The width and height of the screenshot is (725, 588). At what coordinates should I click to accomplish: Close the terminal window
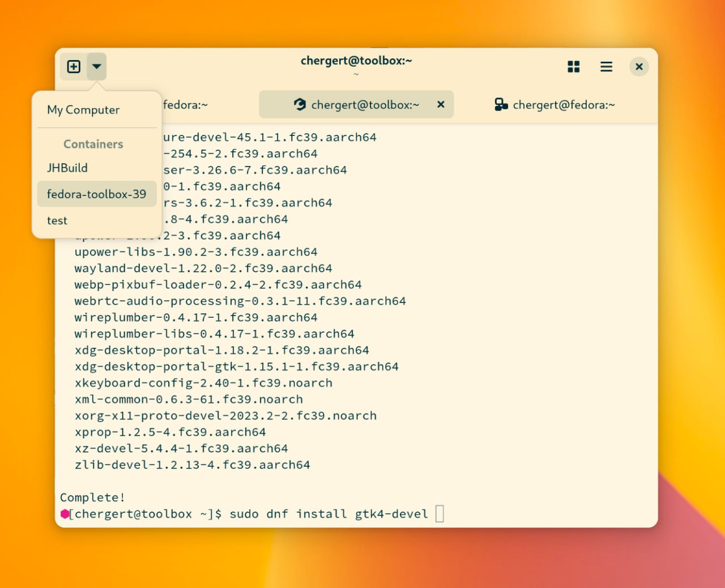639,67
